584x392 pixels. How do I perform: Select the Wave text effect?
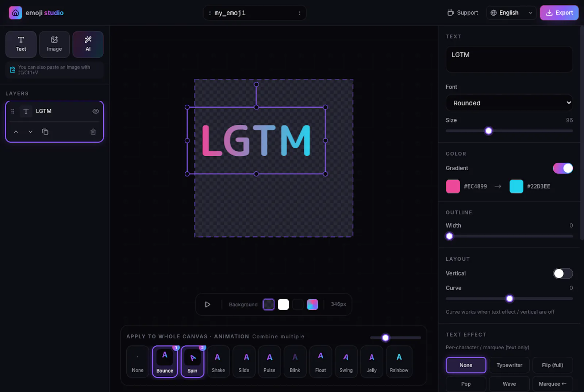pyautogui.click(x=509, y=384)
